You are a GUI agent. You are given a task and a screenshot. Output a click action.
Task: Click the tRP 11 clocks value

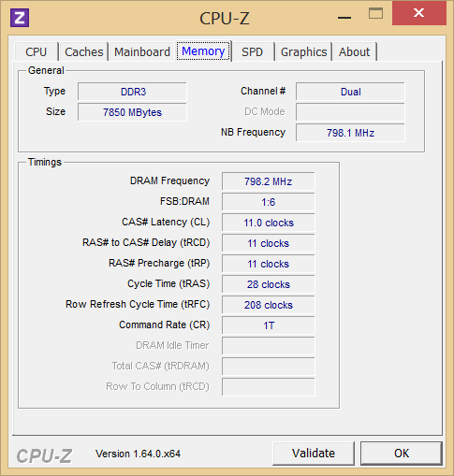(x=269, y=264)
